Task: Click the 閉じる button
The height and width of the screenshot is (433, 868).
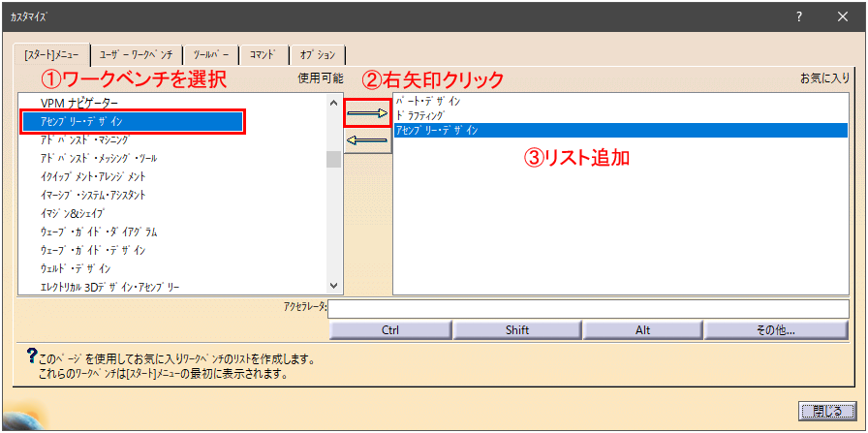Action: coord(826,411)
